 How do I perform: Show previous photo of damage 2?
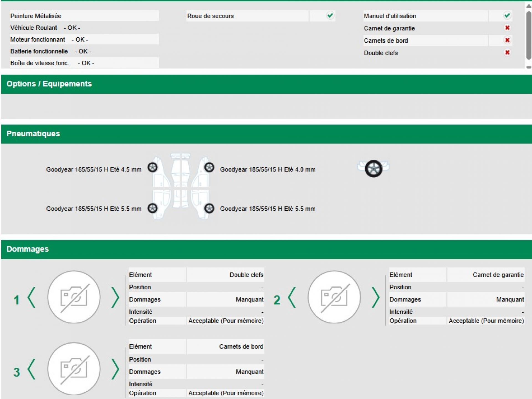coord(292,297)
